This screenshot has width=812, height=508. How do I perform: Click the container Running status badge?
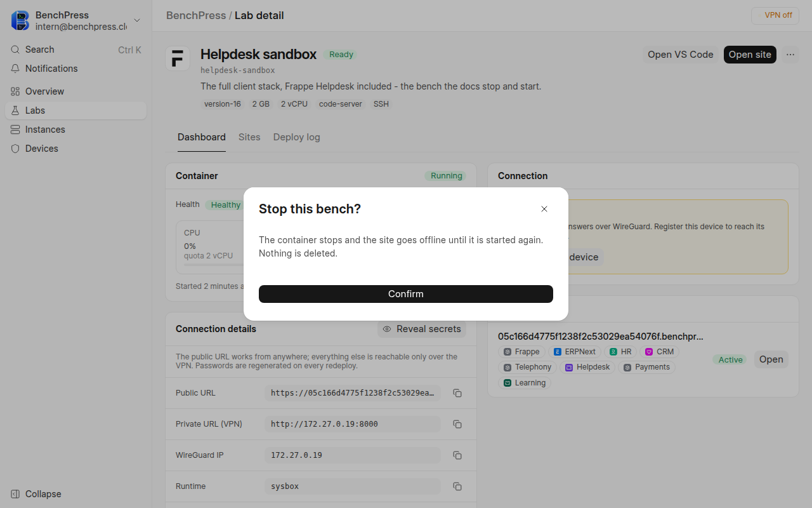(x=447, y=176)
